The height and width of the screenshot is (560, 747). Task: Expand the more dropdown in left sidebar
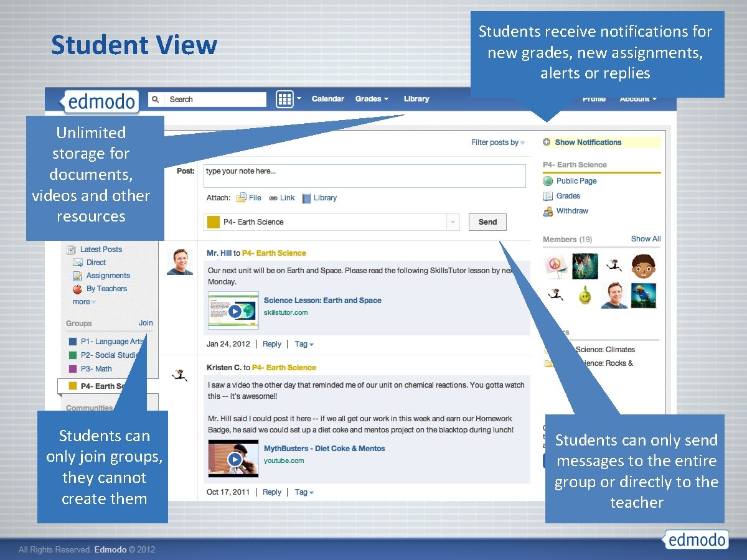[85, 302]
